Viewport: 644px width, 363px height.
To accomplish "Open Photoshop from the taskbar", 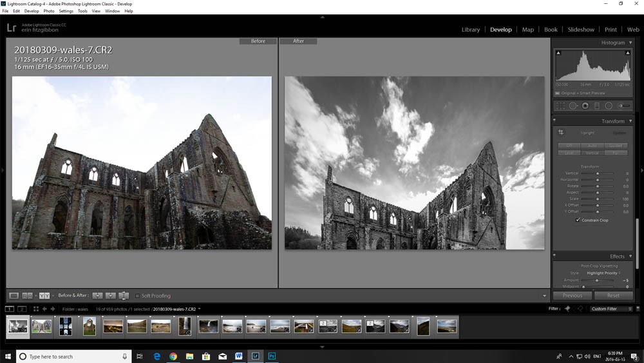I will 272,356.
